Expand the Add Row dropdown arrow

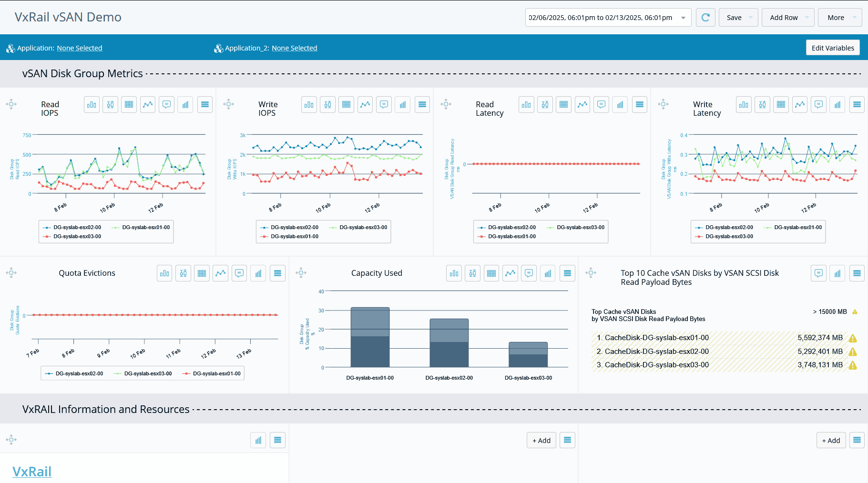(x=807, y=18)
